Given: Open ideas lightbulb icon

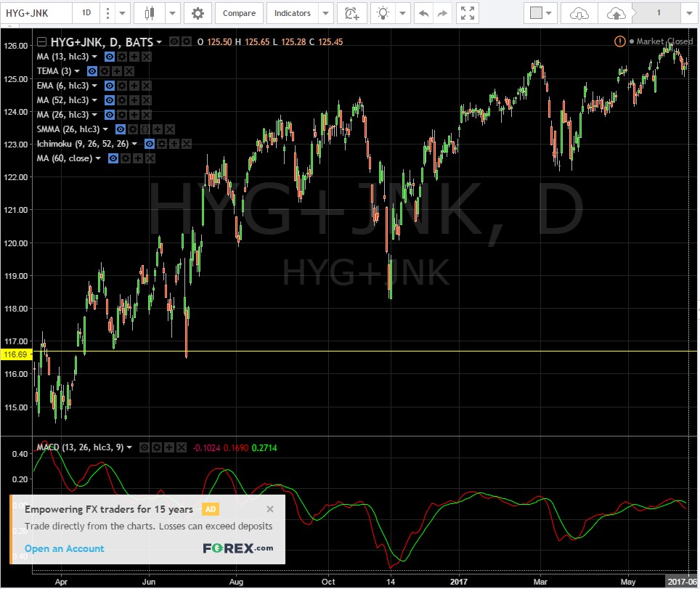Looking at the screenshot, I should (383, 13).
